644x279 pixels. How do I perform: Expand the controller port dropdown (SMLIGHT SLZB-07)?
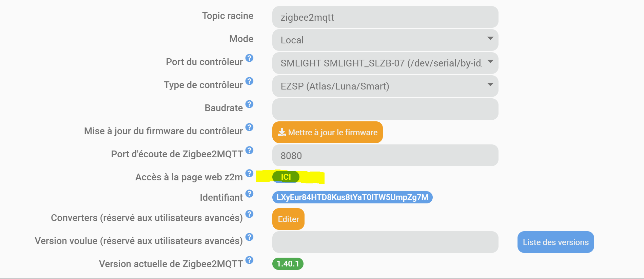tap(385, 63)
